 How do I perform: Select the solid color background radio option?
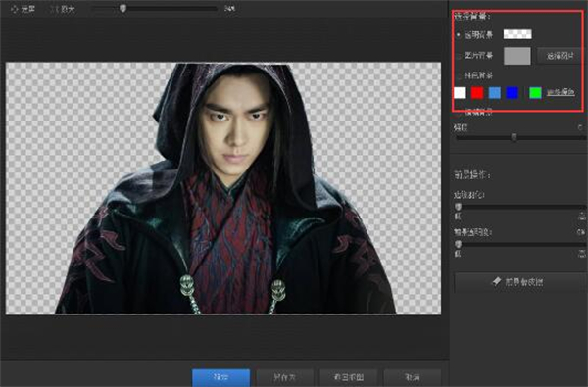[459, 76]
